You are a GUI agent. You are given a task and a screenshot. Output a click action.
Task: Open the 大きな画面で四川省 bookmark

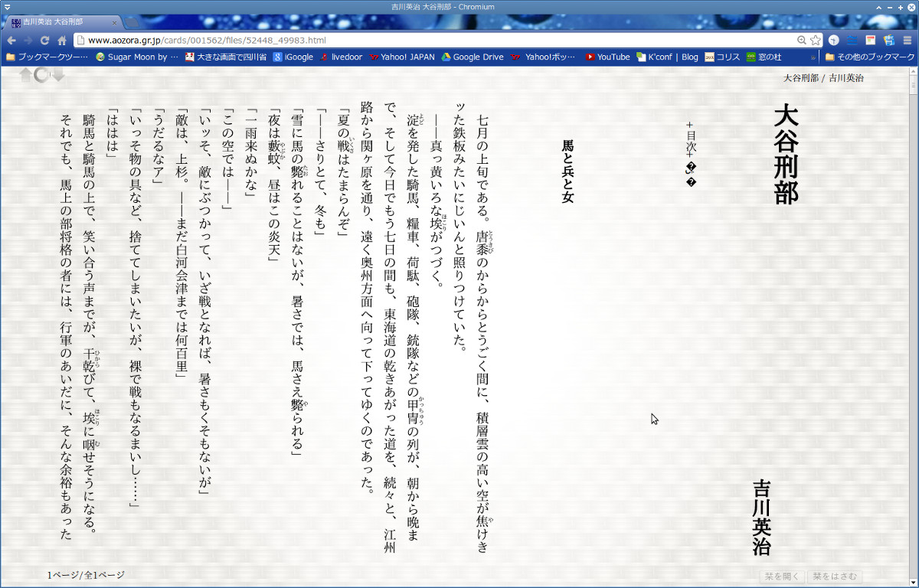coord(225,57)
